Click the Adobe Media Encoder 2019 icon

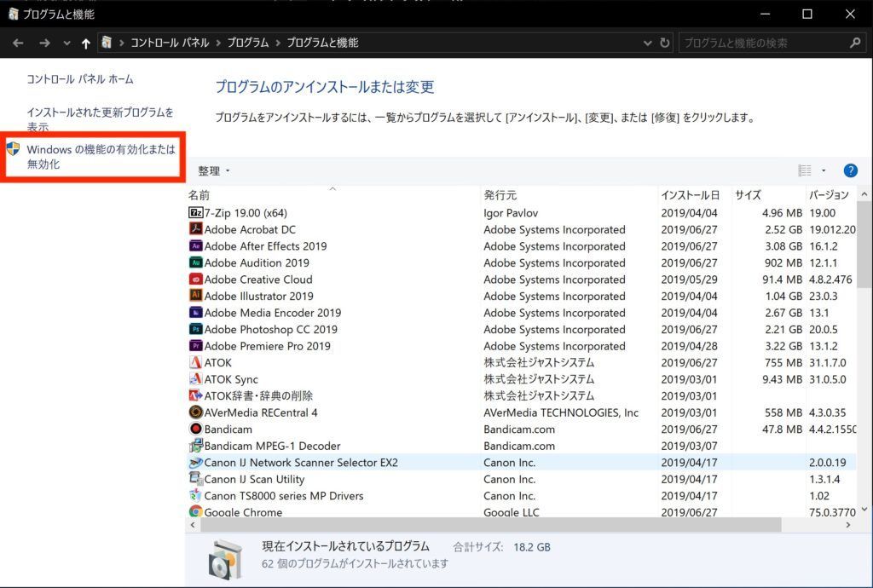coord(195,313)
